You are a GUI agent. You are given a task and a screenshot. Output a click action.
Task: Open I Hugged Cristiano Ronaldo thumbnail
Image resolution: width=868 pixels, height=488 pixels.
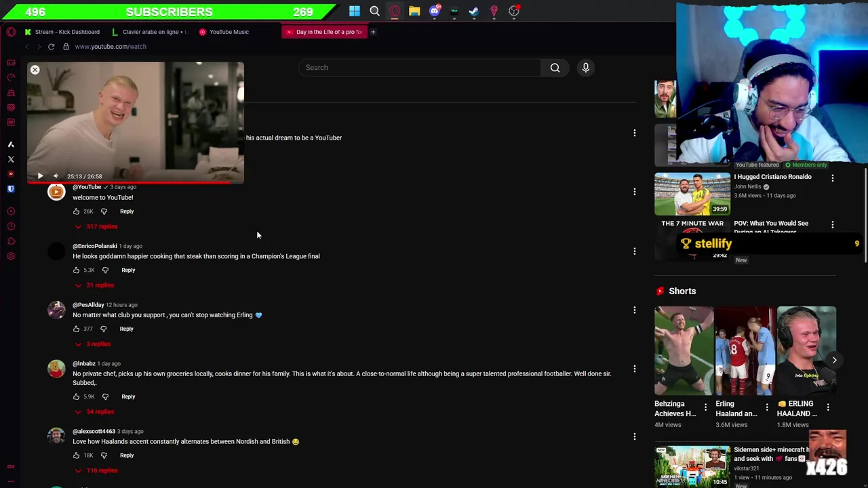[x=692, y=194]
